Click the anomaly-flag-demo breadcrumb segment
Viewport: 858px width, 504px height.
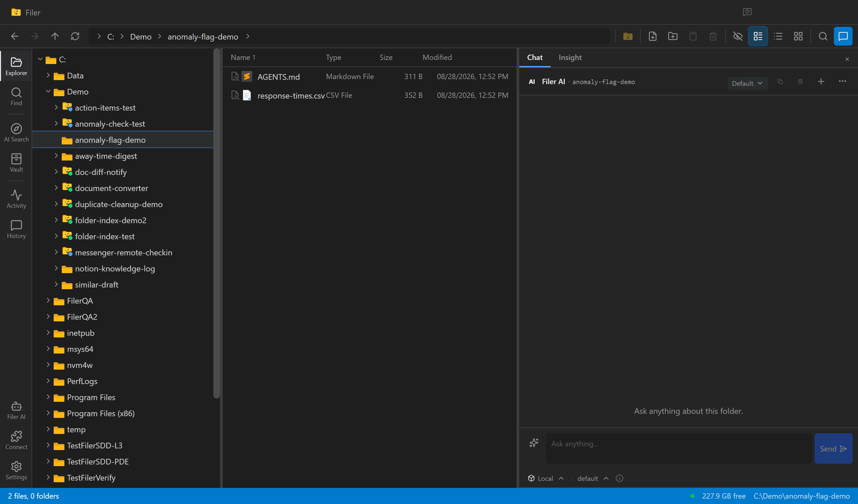(203, 37)
